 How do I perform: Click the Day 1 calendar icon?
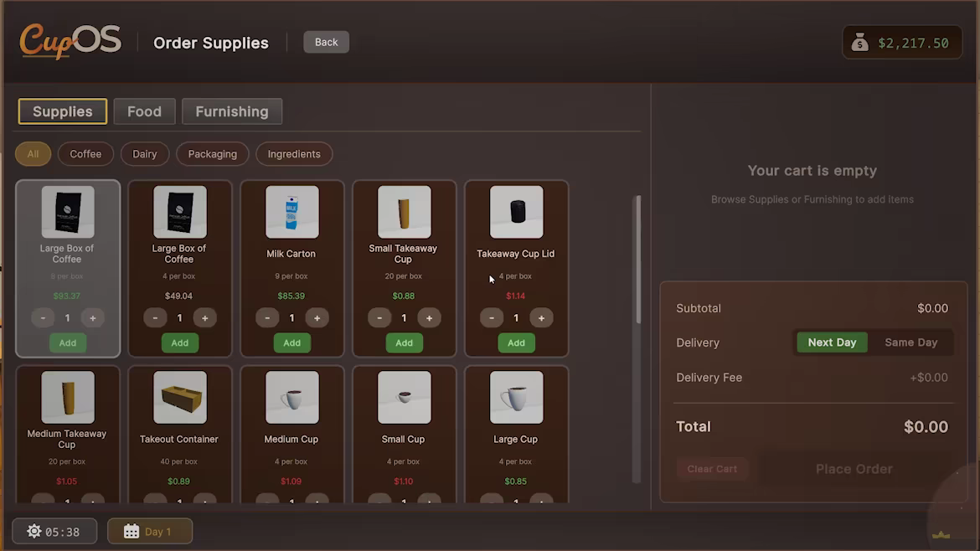[x=132, y=531]
